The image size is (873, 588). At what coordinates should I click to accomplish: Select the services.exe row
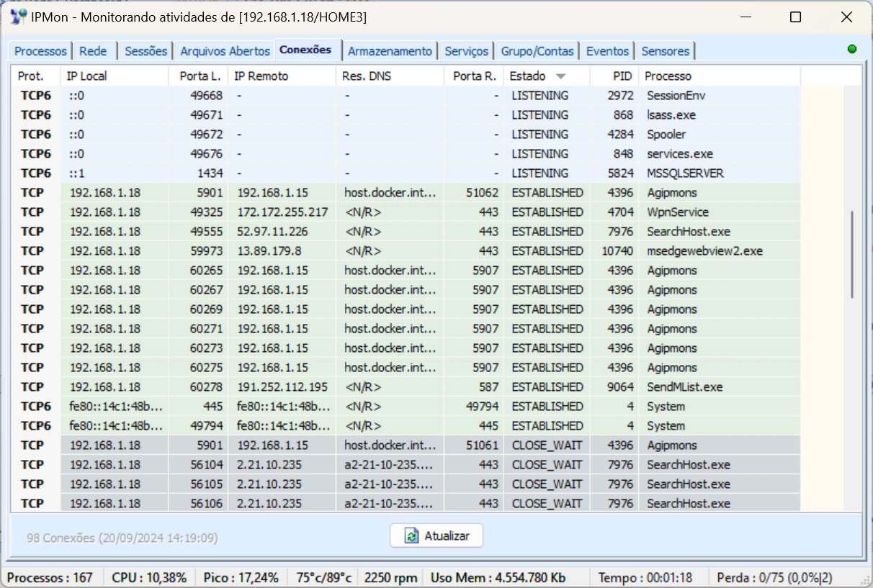tap(406, 154)
